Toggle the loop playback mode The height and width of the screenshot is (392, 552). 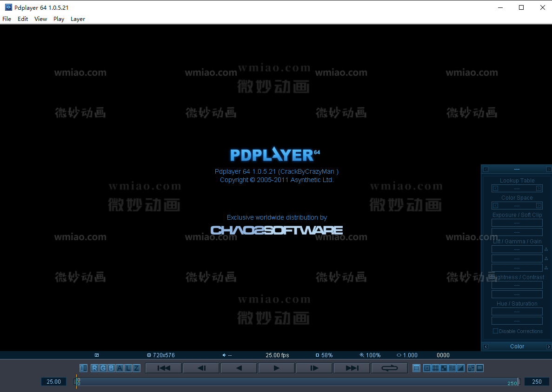coord(389,368)
